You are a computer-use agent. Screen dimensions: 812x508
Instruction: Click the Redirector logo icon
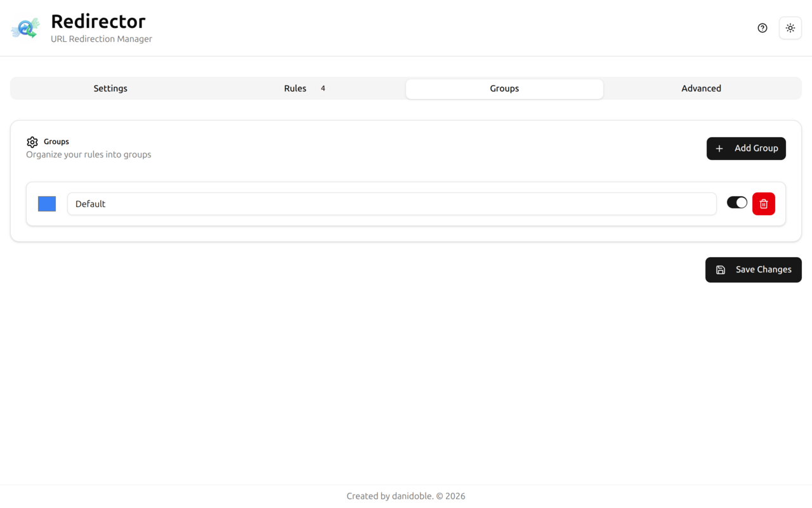[25, 28]
